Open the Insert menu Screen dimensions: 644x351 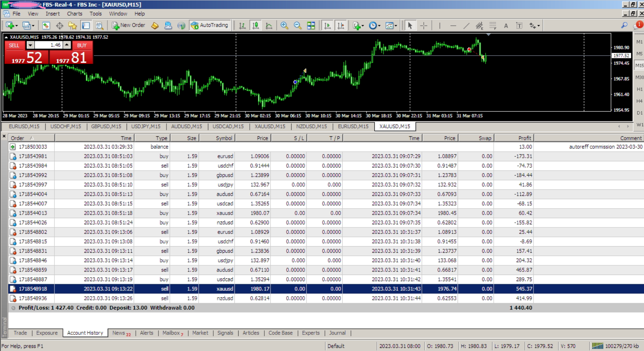pyautogui.click(x=53, y=13)
